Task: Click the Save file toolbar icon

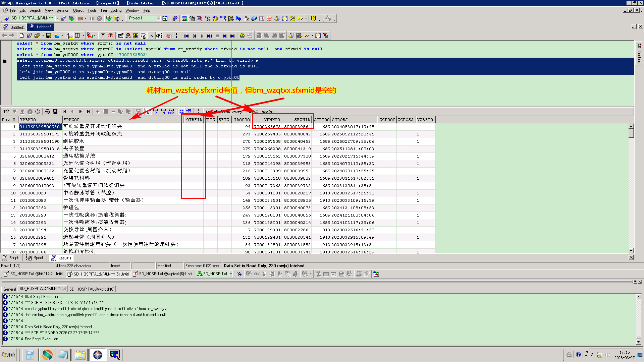Action: point(49,36)
